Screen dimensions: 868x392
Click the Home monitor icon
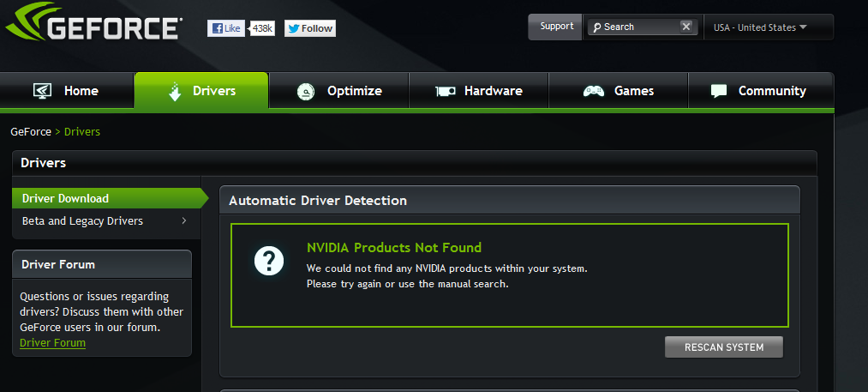coord(43,91)
